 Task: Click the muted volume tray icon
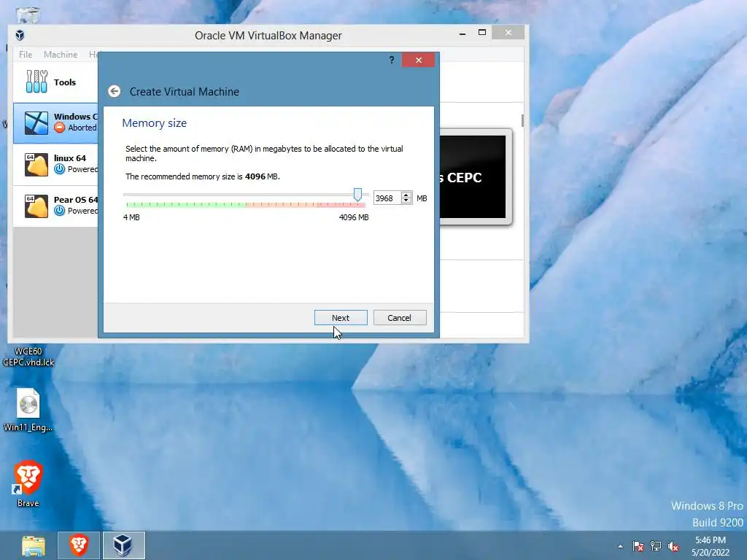pyautogui.click(x=673, y=546)
